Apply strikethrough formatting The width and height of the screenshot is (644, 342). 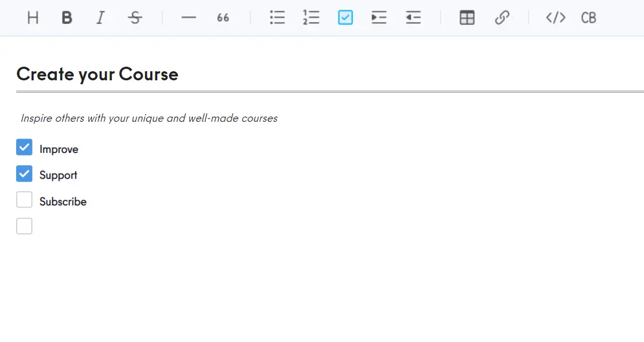(x=135, y=18)
